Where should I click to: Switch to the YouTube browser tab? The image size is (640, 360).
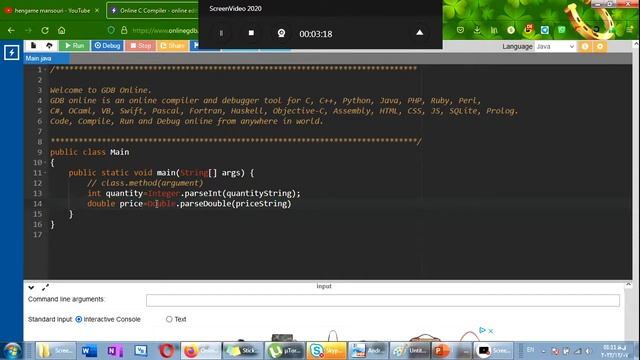point(52,11)
